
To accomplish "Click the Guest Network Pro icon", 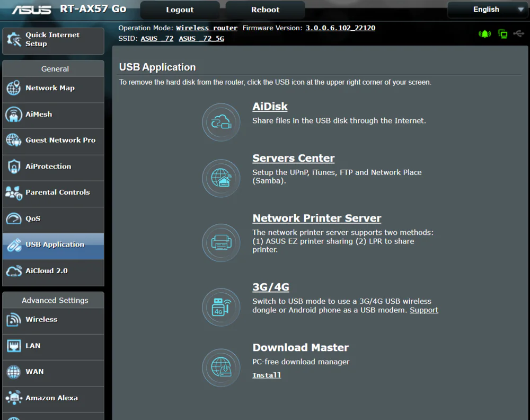I will (14, 140).
